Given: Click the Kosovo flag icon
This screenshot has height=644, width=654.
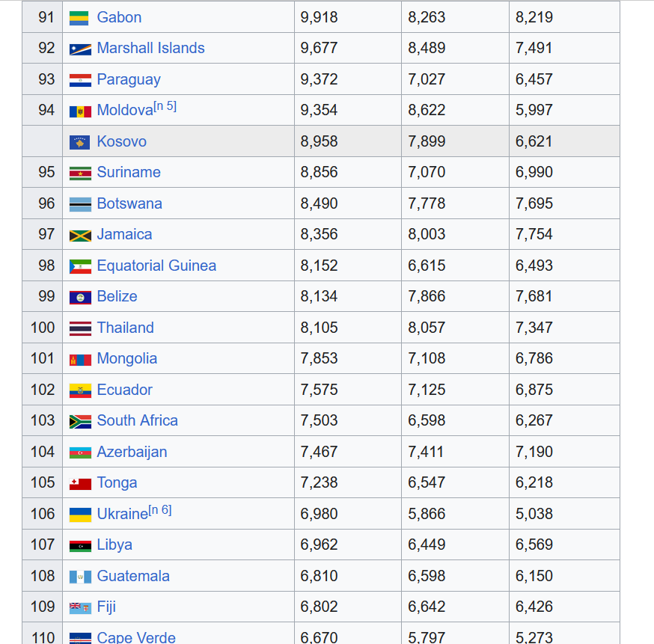Looking at the screenshot, I should tap(79, 143).
